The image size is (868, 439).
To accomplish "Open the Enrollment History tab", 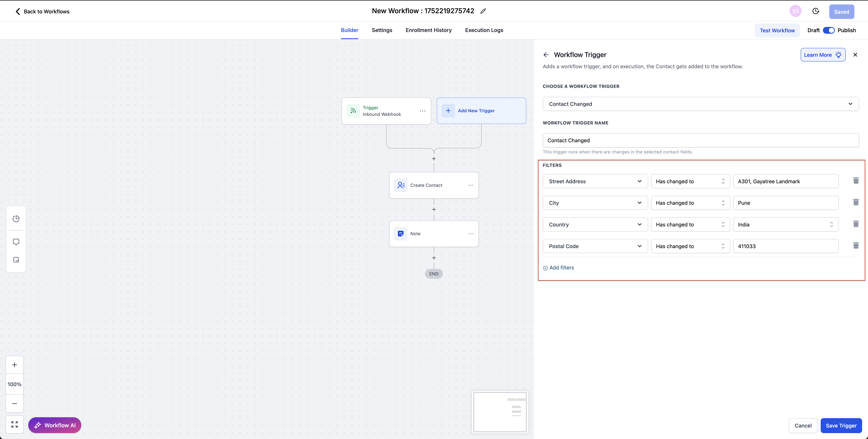I will click(428, 30).
